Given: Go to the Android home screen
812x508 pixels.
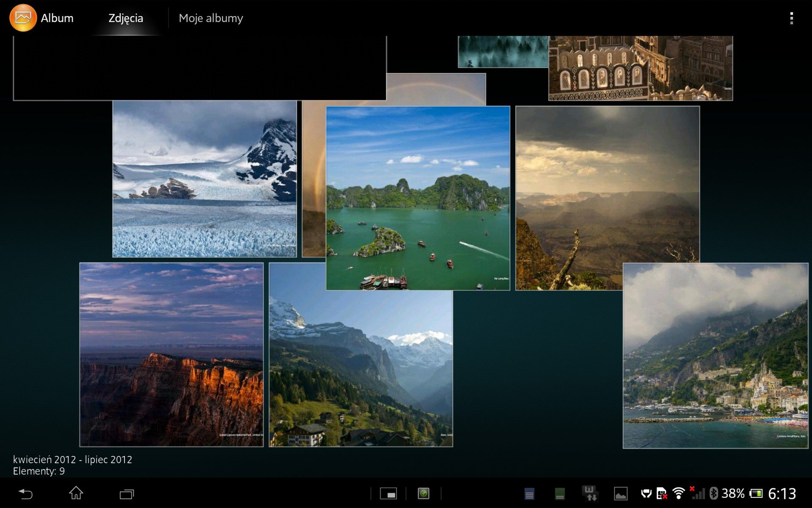Looking at the screenshot, I should click(x=76, y=493).
